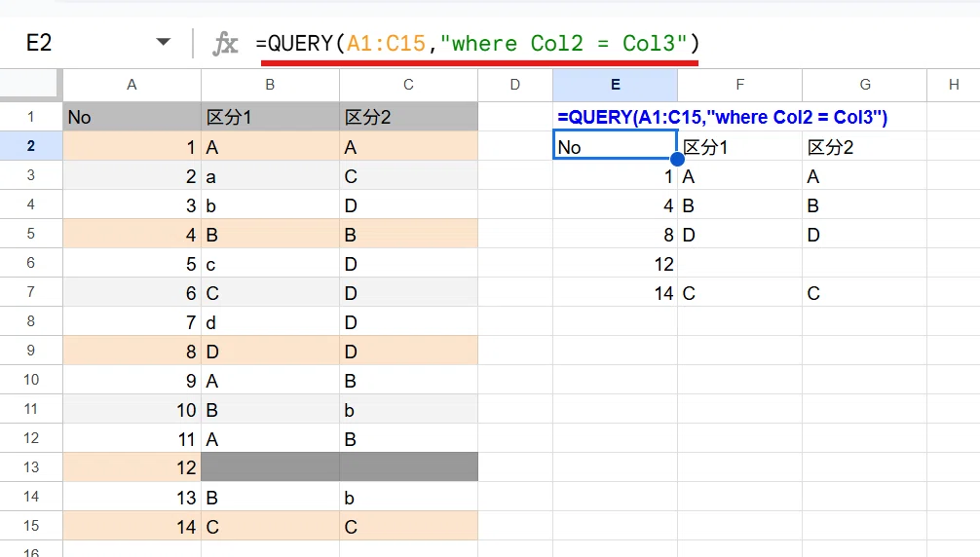The width and height of the screenshot is (980, 557).
Task: Click cell E3 containing 1
Action: [x=615, y=175]
